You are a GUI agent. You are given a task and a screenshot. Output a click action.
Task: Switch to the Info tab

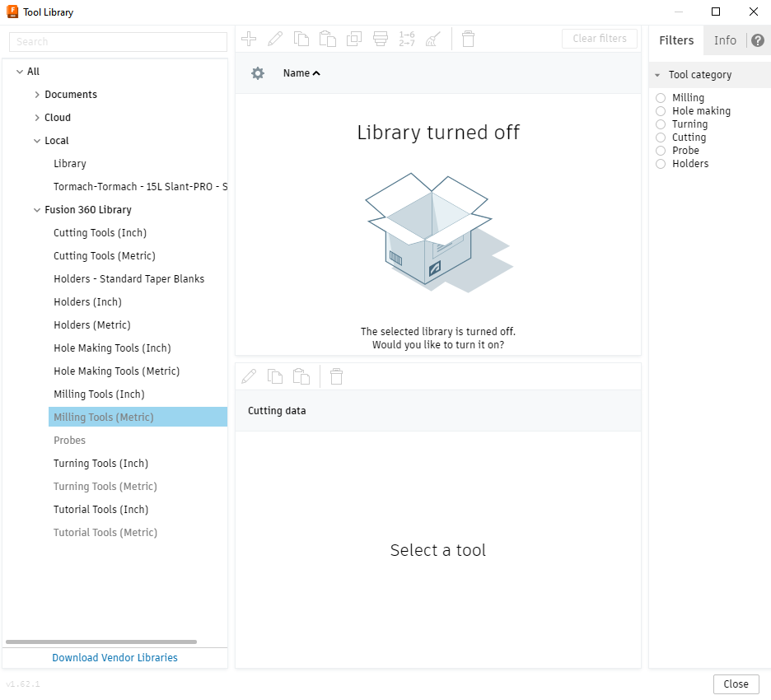coord(726,40)
